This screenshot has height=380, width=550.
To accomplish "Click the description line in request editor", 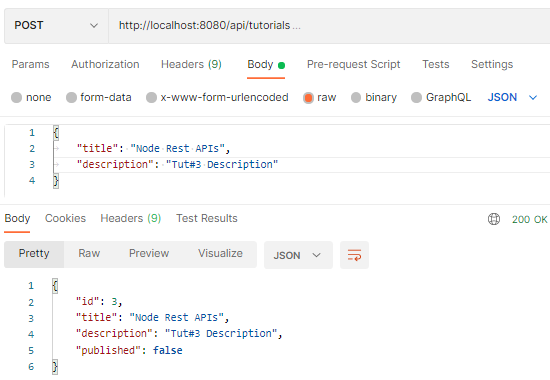I will 177,164.
